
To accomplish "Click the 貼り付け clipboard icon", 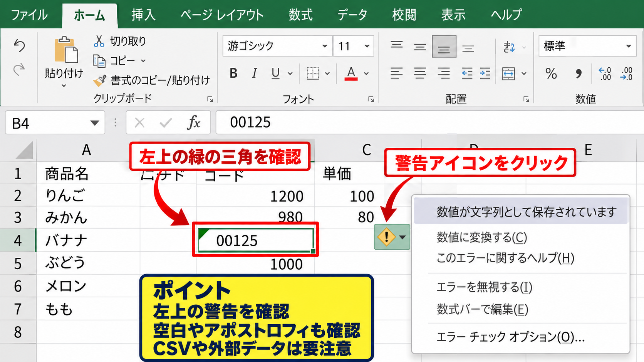I will tap(66, 50).
